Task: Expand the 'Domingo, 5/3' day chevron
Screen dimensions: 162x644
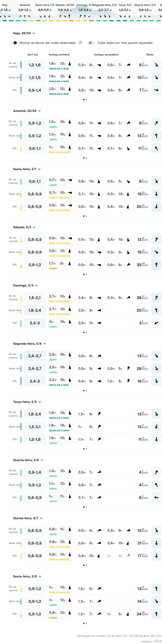Action: [x=36, y=285]
